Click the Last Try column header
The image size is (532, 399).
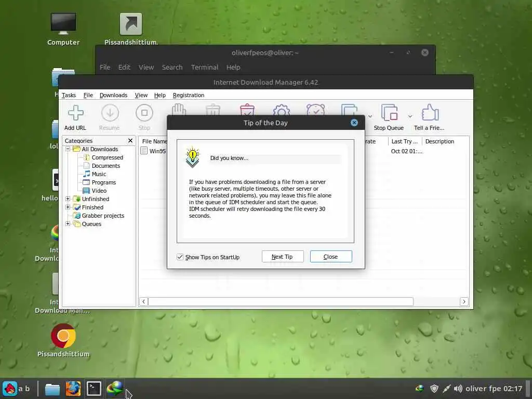[x=405, y=141]
